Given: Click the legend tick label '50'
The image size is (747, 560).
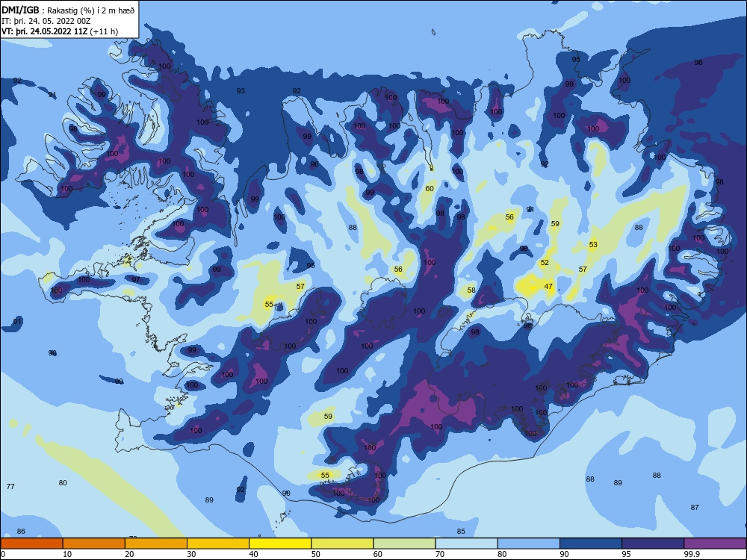Looking at the screenshot, I should [315, 554].
